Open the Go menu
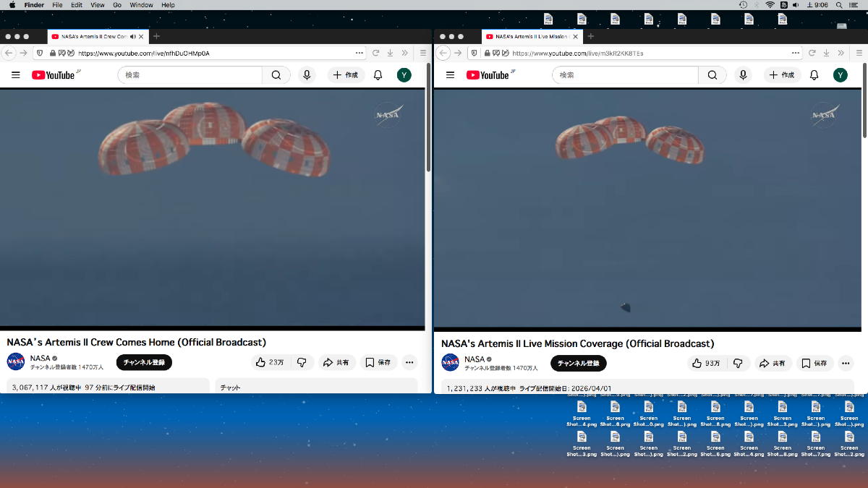The height and width of the screenshot is (488, 868). tap(117, 5)
